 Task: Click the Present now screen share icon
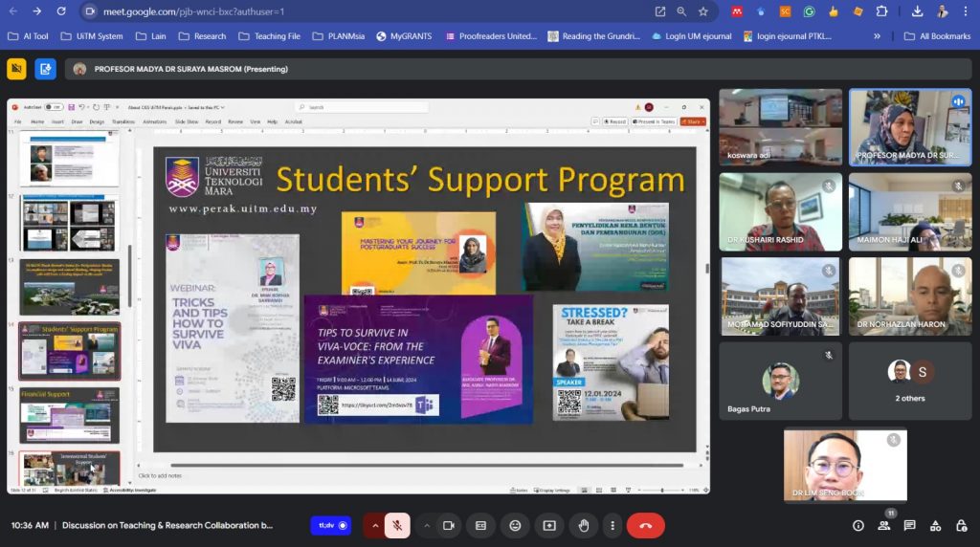549,525
